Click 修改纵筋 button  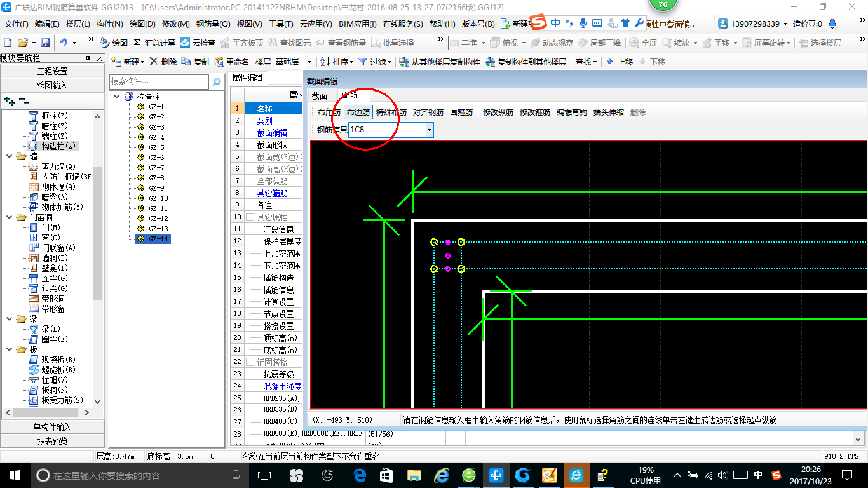[498, 112]
